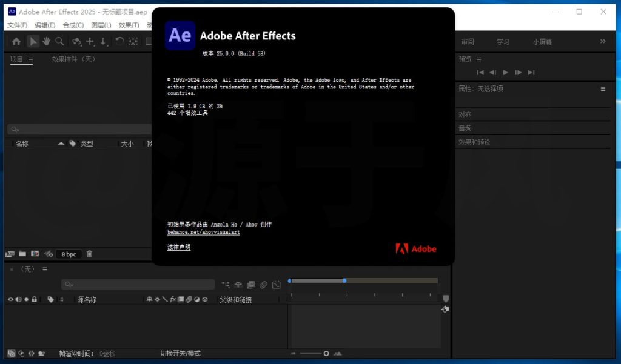
Task: Expand the 音频 panel
Action: click(x=465, y=128)
